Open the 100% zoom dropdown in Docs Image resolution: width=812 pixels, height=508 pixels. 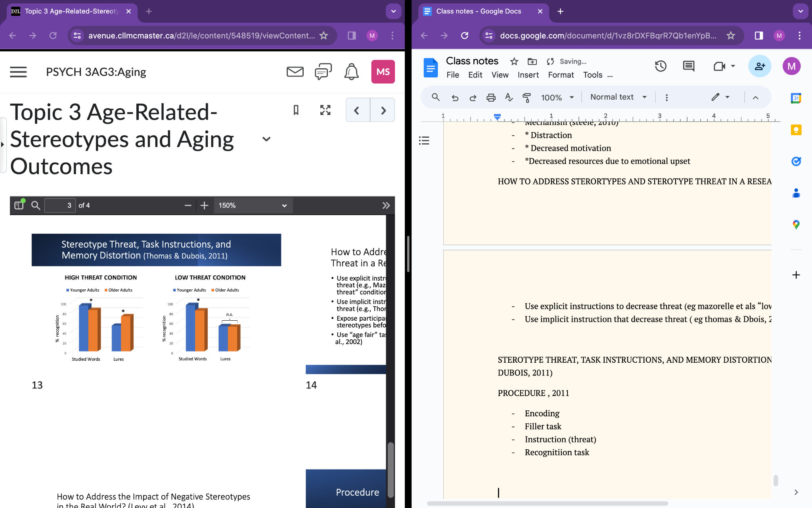pos(557,97)
